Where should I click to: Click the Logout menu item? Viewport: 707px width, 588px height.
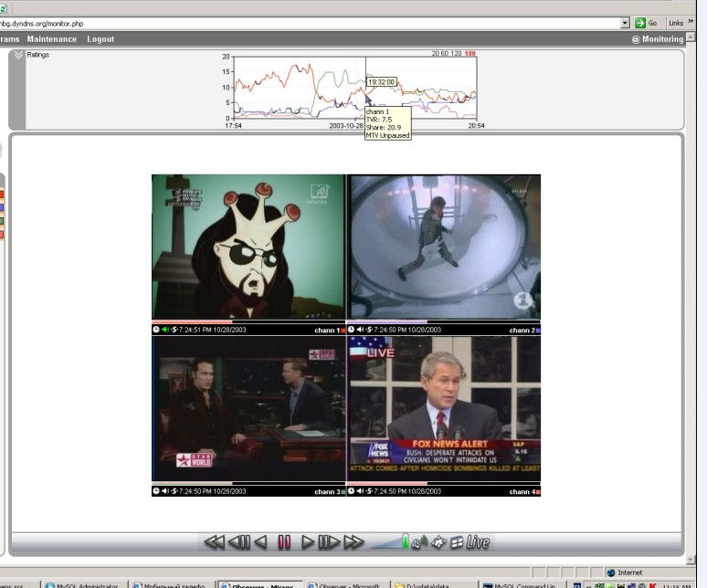click(x=100, y=39)
